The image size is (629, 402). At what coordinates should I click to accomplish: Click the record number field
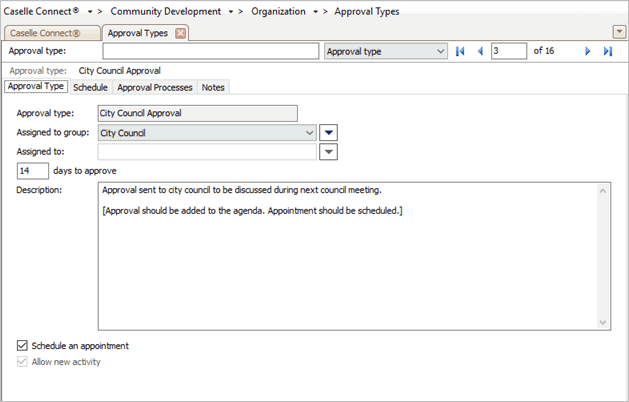click(x=508, y=51)
